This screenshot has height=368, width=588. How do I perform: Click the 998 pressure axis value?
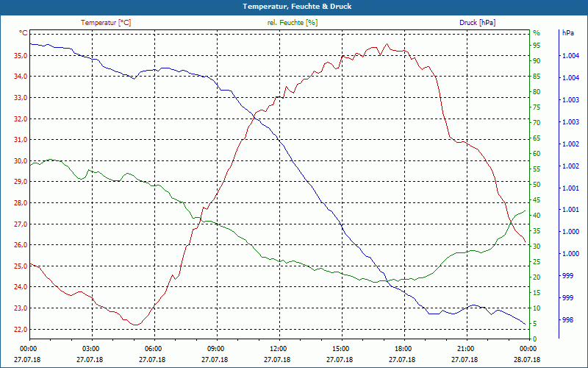(567, 320)
